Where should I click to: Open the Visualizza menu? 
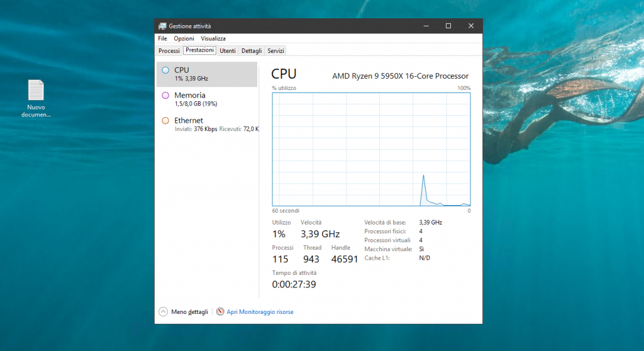[x=213, y=38]
